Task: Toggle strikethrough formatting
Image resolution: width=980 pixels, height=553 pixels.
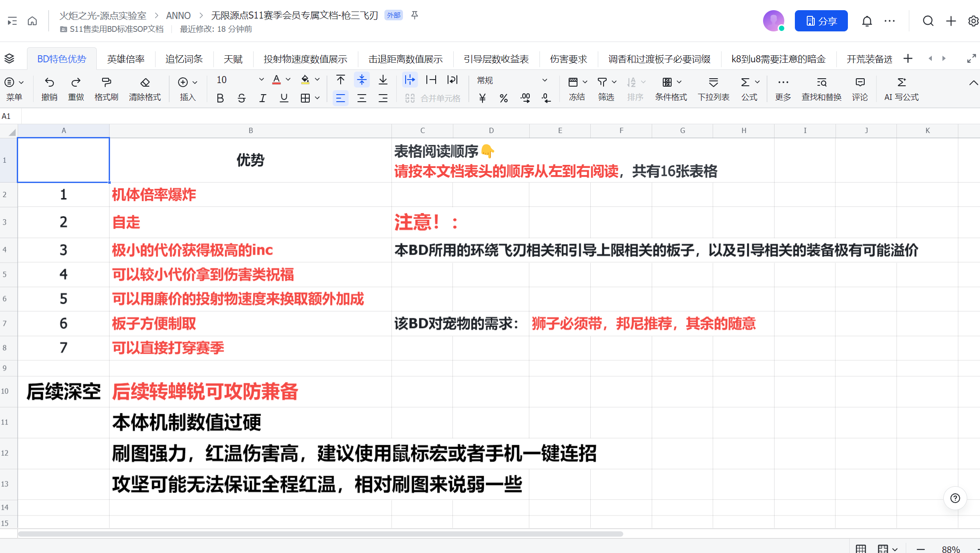Action: point(241,98)
